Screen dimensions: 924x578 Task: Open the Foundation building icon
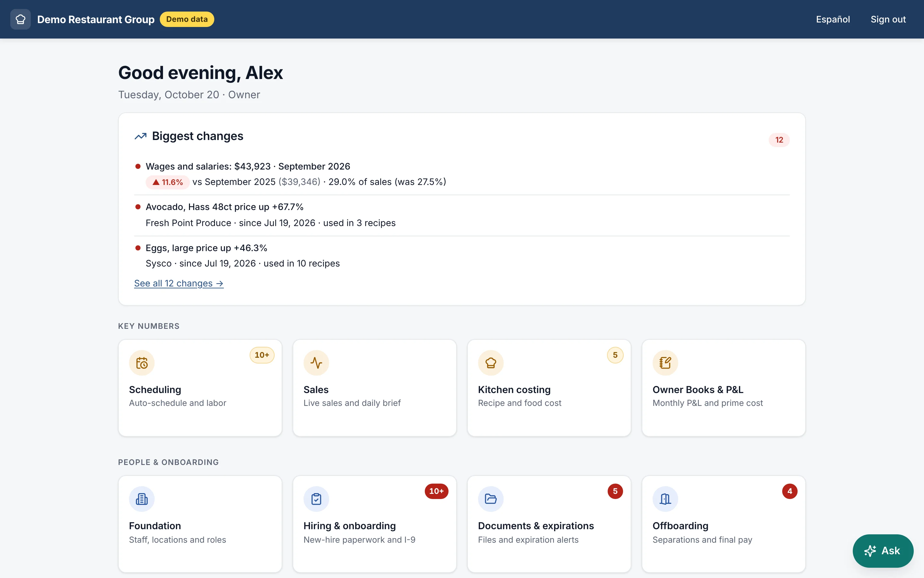(142, 499)
